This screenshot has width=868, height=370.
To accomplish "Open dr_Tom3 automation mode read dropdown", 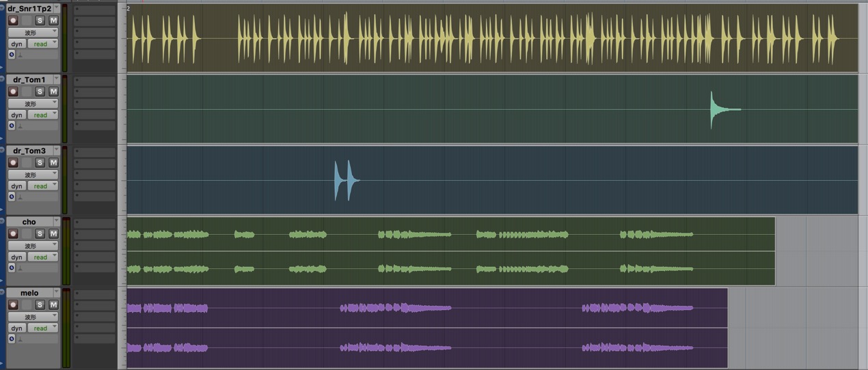I will tap(42, 186).
